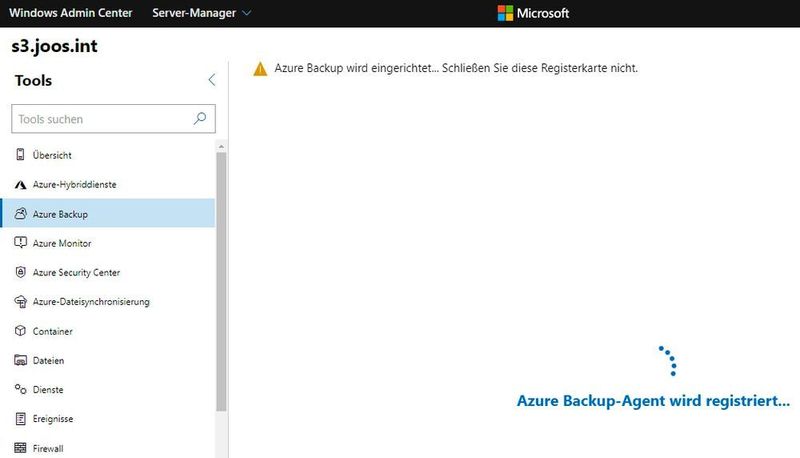Click the Dienste gears icon
The height and width of the screenshot is (458, 800).
pyautogui.click(x=20, y=389)
